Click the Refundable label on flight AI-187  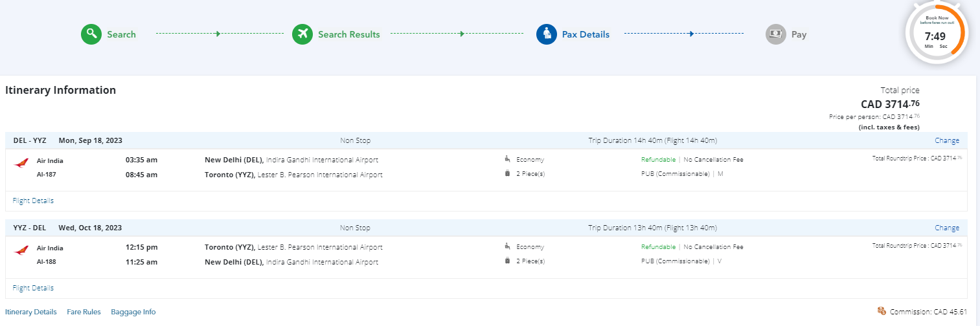(x=658, y=159)
